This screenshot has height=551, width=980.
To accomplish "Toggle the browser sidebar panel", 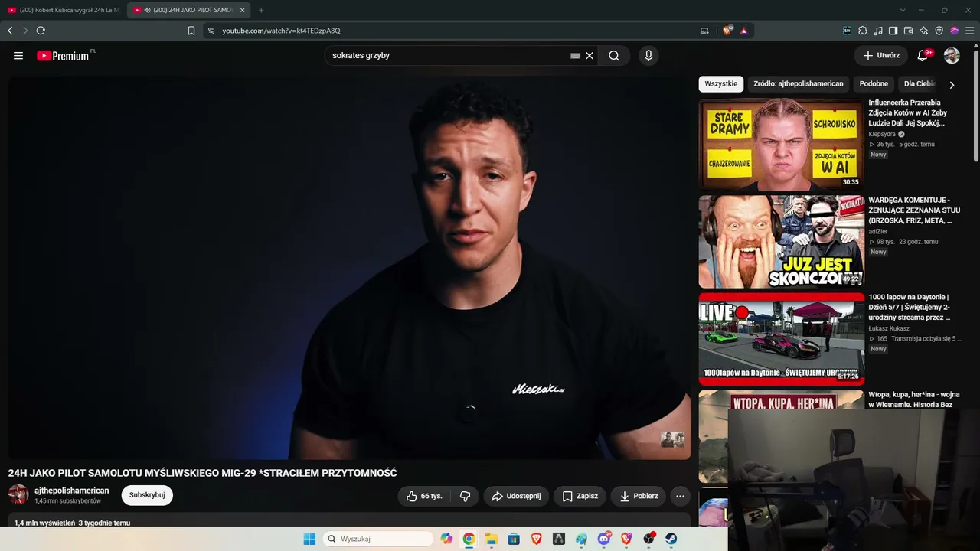I will (893, 31).
